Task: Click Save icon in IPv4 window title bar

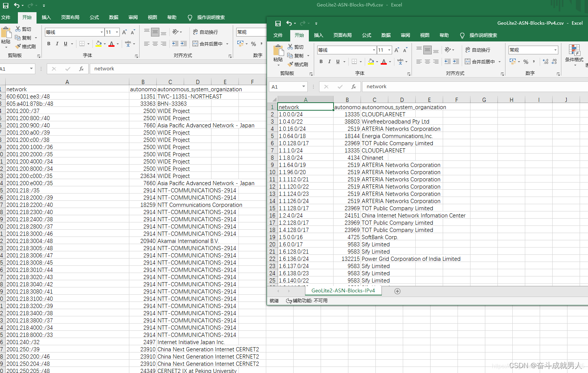Action: [x=278, y=24]
